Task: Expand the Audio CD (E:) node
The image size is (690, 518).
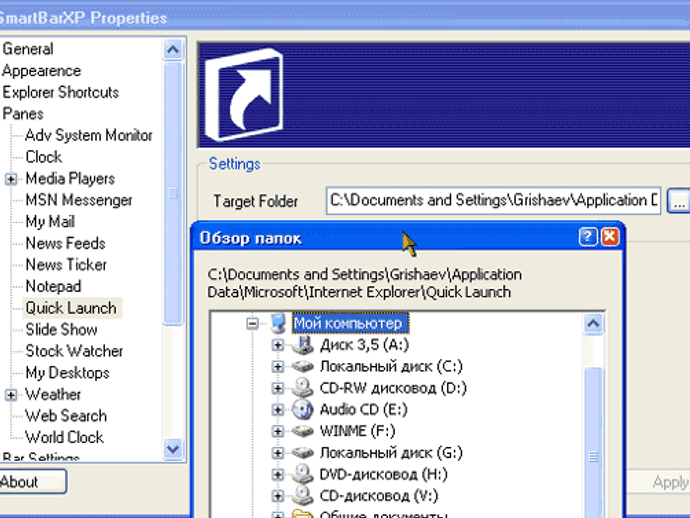Action: (x=278, y=409)
